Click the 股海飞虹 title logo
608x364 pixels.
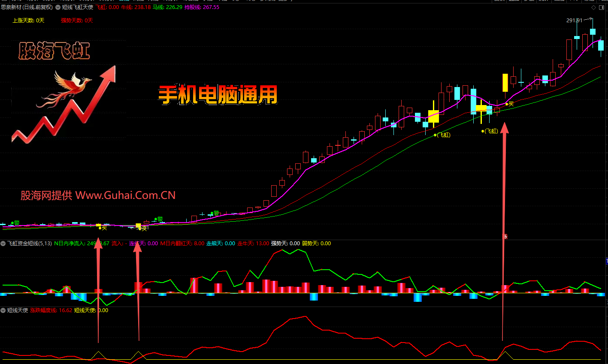click(x=54, y=51)
